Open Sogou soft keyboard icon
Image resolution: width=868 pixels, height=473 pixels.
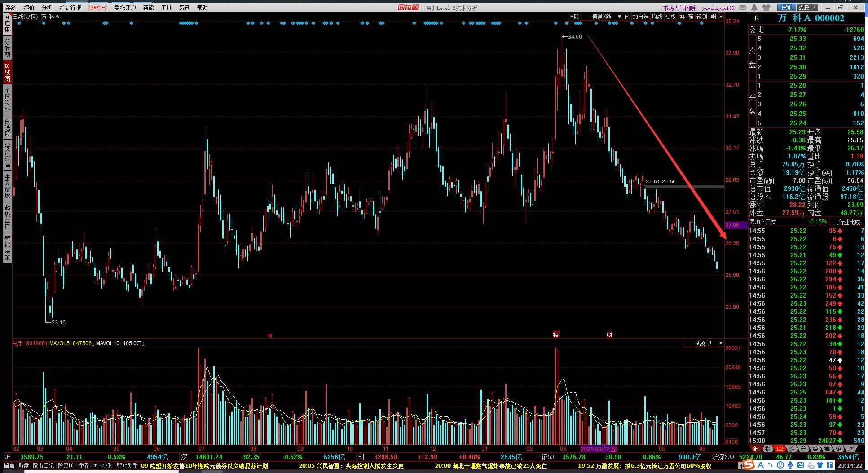(x=800, y=465)
